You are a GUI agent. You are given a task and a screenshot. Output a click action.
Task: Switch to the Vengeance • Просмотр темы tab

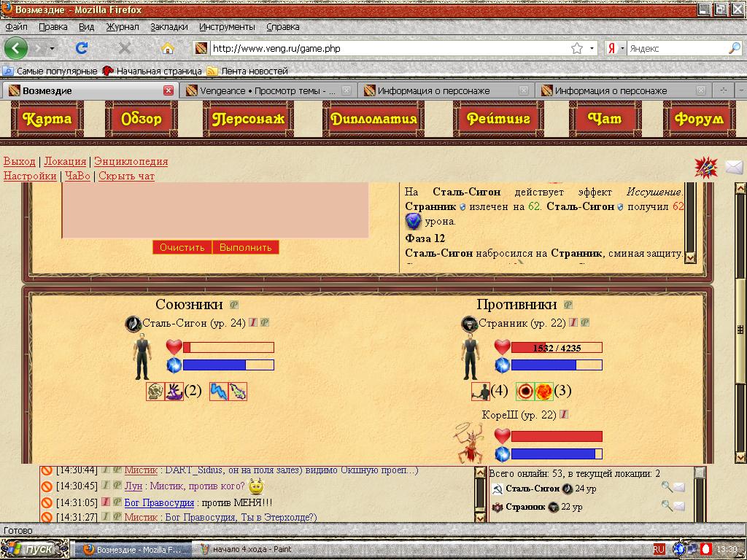point(268,90)
